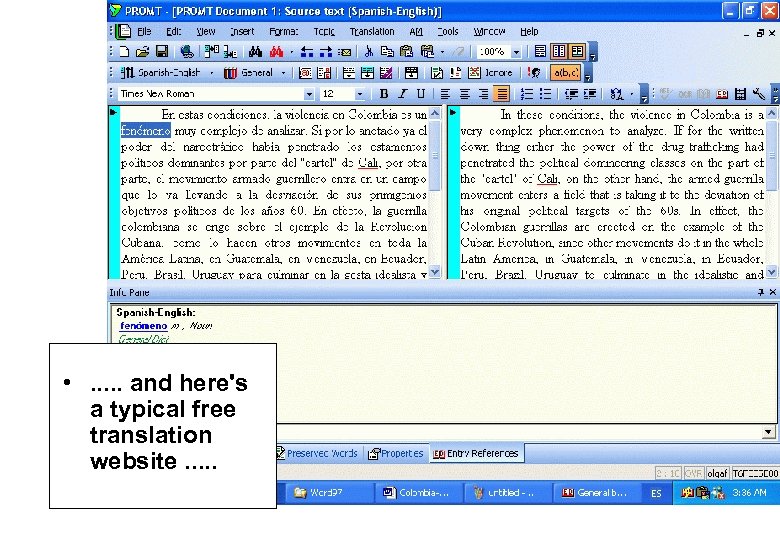Click the left-pointing blue arrow icon

pyautogui.click(x=307, y=52)
